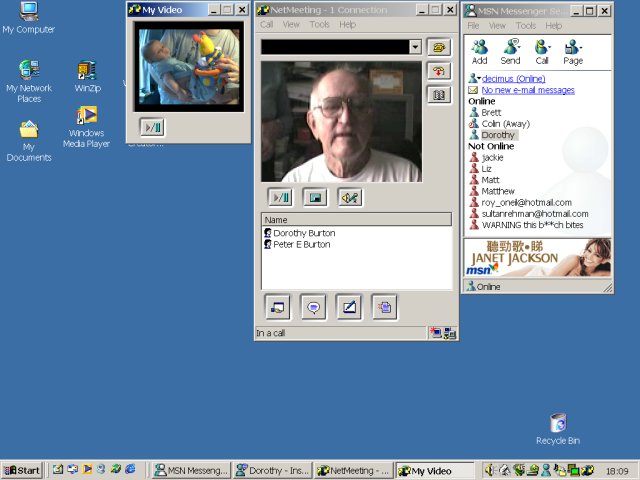Click the volume speaker tray icon
This screenshot has width=640, height=480.
[x=490, y=470]
